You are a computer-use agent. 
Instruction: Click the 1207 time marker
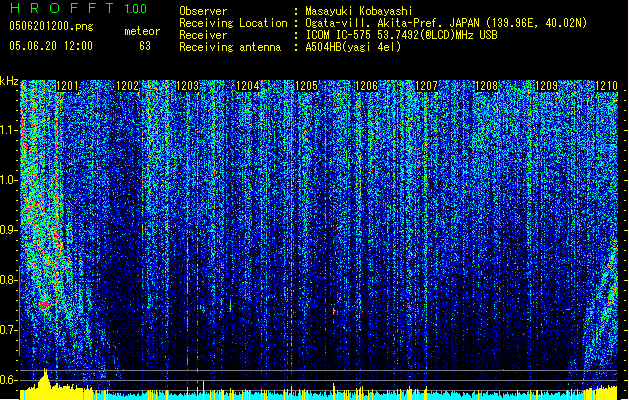pyautogui.click(x=426, y=86)
